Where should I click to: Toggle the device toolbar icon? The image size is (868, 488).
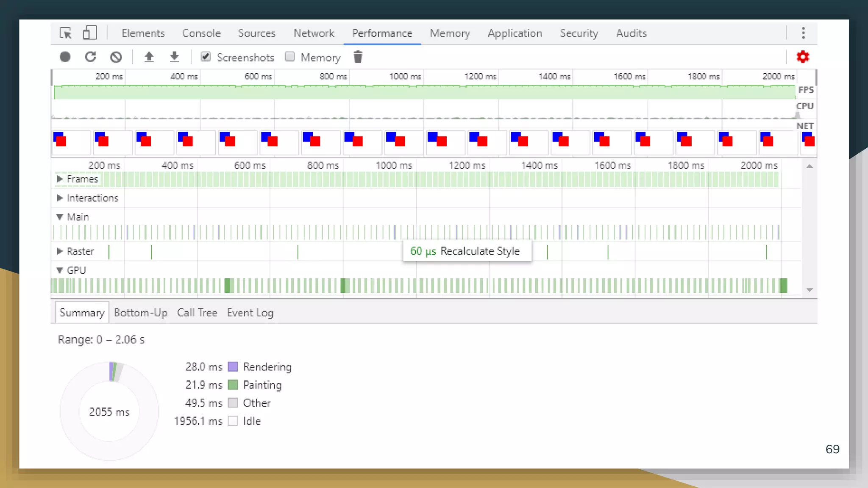click(x=89, y=33)
